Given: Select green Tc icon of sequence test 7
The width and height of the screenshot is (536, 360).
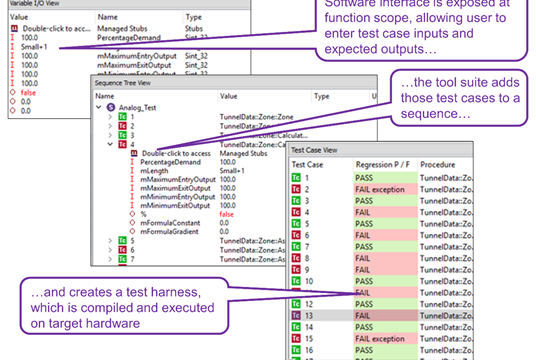Looking at the screenshot, I should [x=122, y=259].
